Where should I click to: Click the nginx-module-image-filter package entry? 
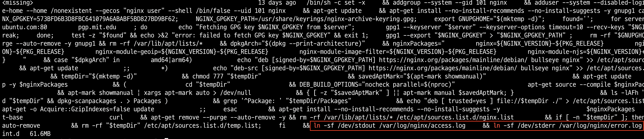(x=398, y=52)
